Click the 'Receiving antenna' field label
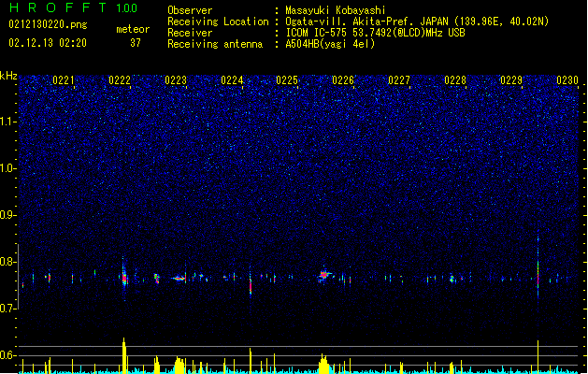The width and height of the screenshot is (588, 374). (215, 44)
